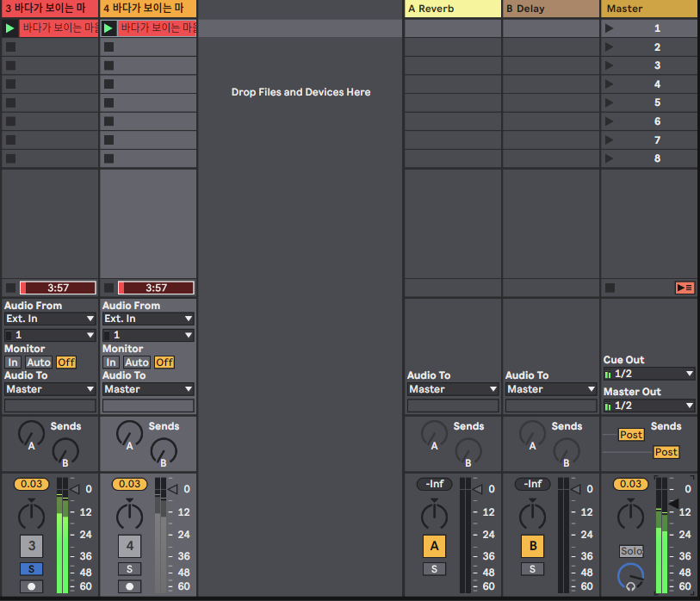
Task: Click the second clip slot stop button in track 3
Action: [x=10, y=46]
